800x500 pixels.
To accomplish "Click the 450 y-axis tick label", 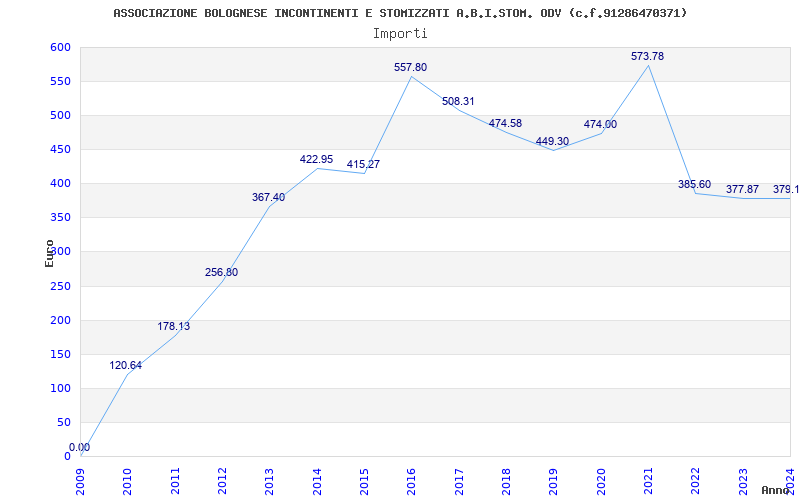I will pos(60,149).
